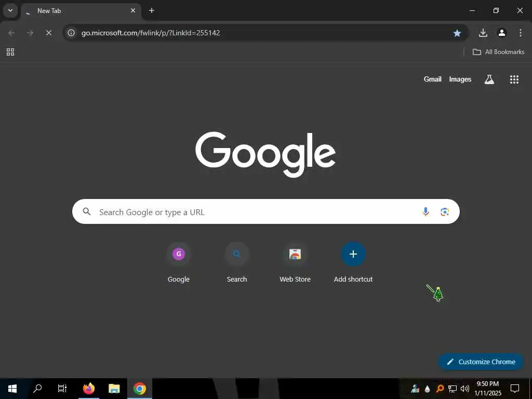This screenshot has height=399, width=532.
Task: Open the Search shortcut tile
Action: [x=237, y=263]
